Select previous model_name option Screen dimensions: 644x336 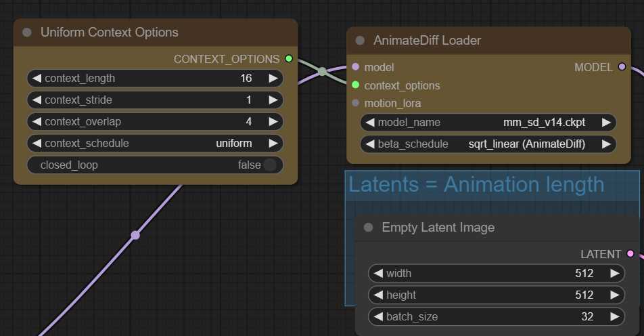(370, 122)
